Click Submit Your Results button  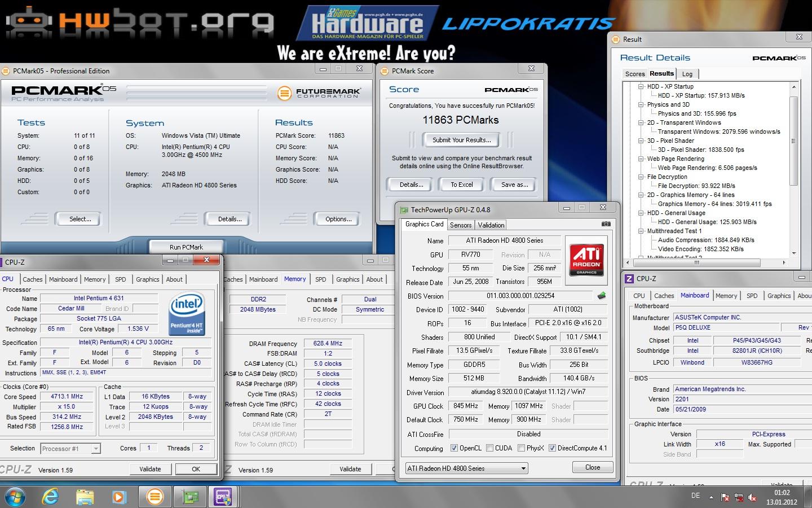[x=461, y=140]
